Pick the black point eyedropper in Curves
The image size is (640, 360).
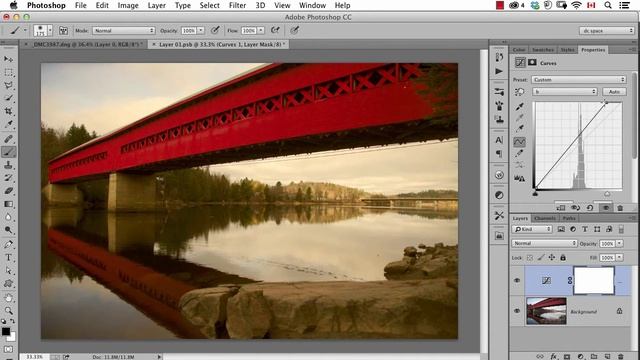(x=519, y=107)
